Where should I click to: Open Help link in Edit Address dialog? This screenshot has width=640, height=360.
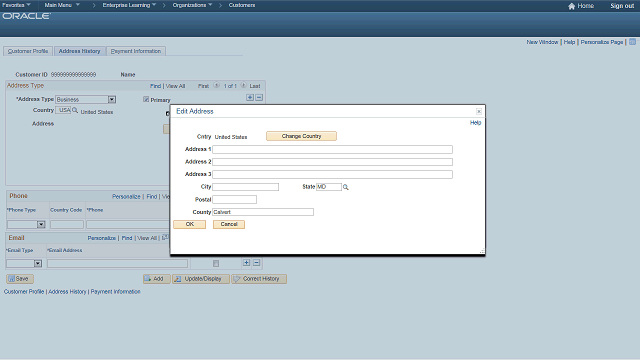tap(475, 123)
